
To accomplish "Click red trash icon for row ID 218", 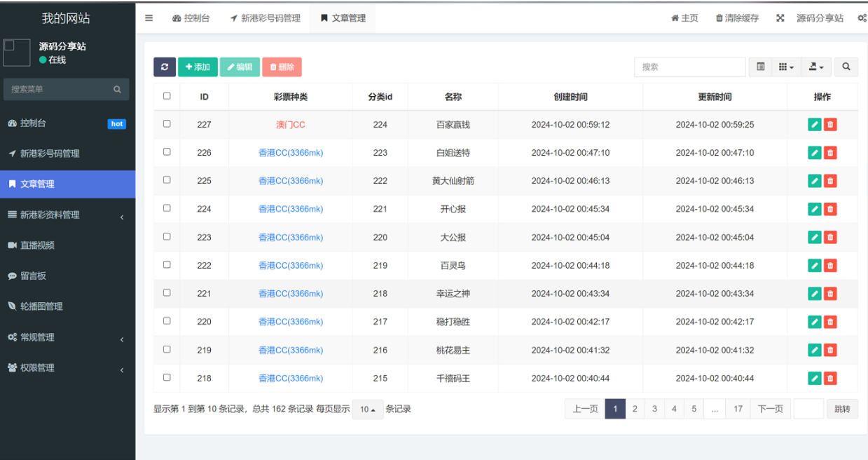I will 830,379.
